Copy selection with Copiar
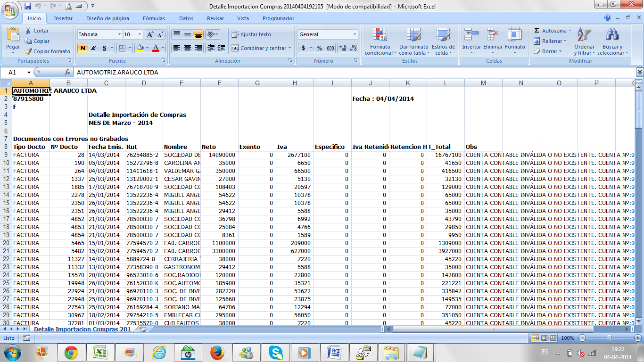 tap(37, 41)
